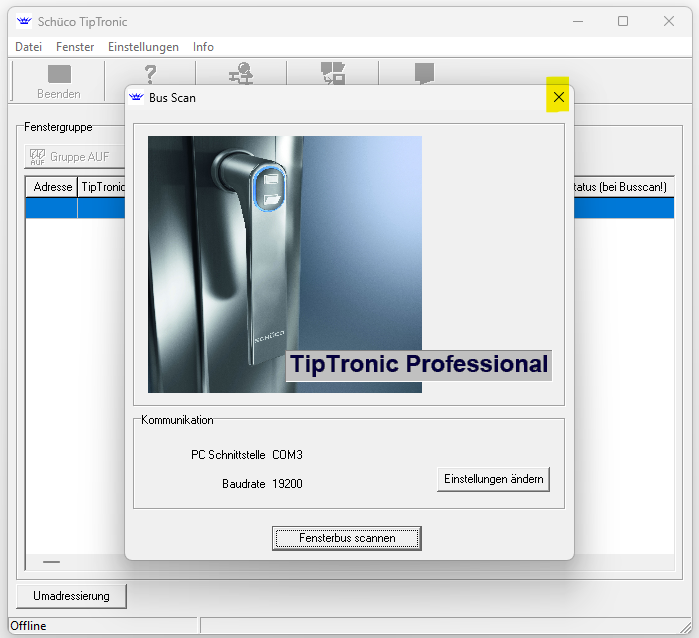Click the network bus toolbar icon
This screenshot has height=638, width=699.
pyautogui.click(x=241, y=73)
